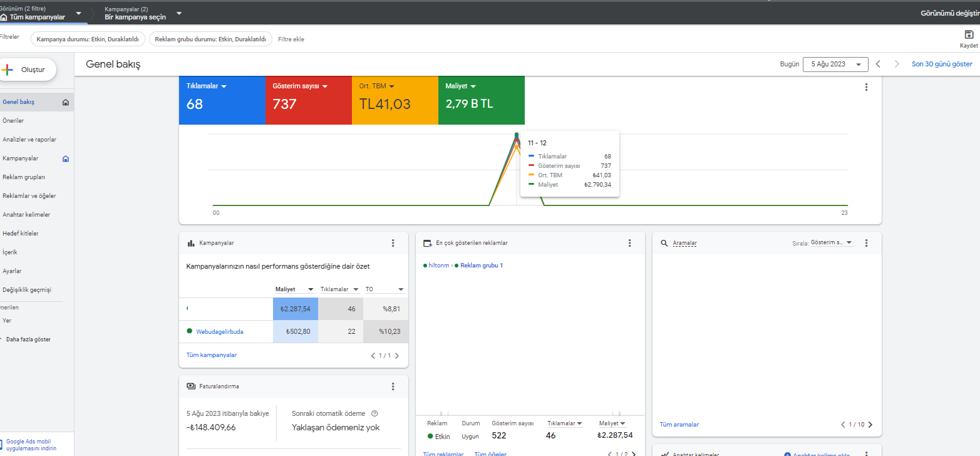Image resolution: width=980 pixels, height=456 pixels.
Task: Click the Aramalar search magnifier icon
Action: pos(664,243)
